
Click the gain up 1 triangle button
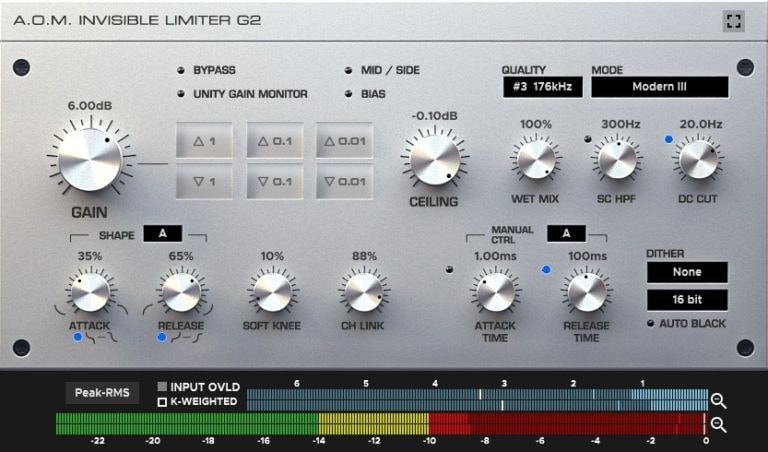click(204, 141)
